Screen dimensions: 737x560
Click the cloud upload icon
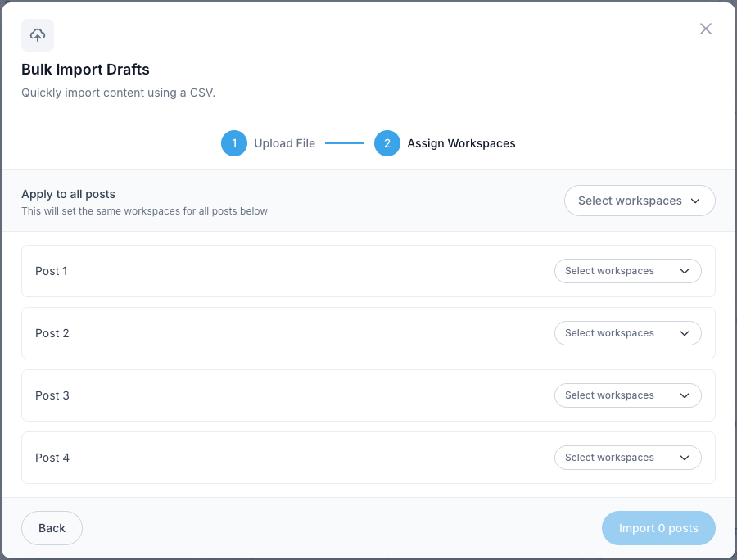(38, 35)
